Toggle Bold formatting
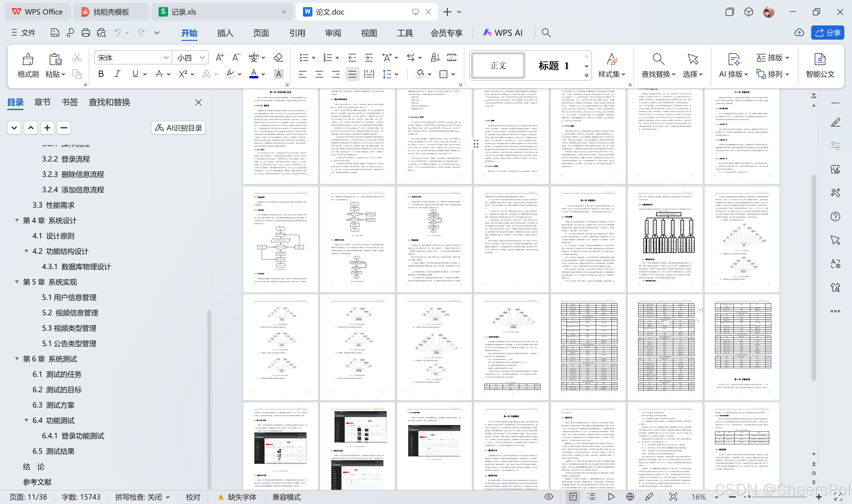This screenshot has width=852, height=504. tap(101, 74)
